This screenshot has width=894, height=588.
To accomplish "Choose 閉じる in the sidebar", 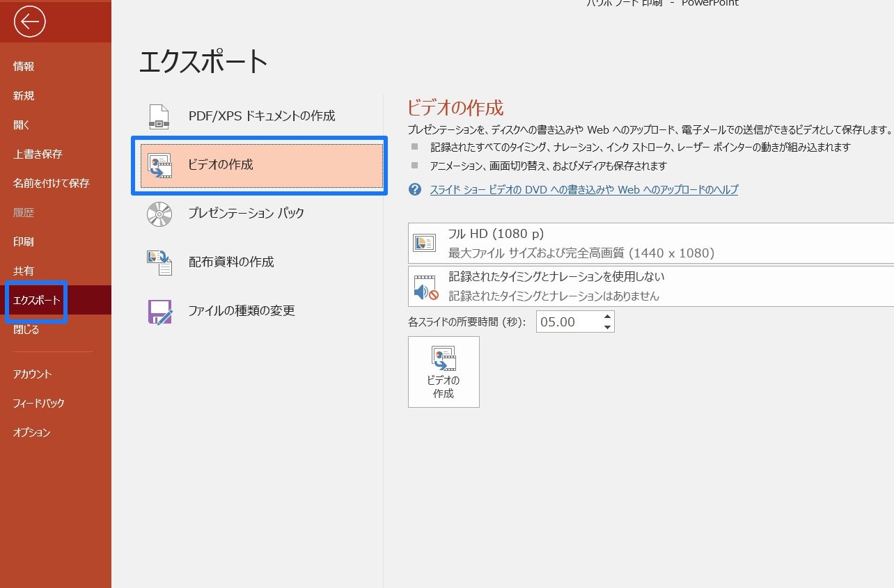I will pos(26,330).
